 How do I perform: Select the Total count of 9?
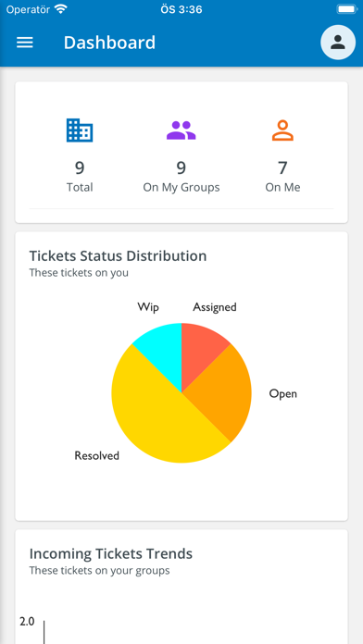pos(80,167)
